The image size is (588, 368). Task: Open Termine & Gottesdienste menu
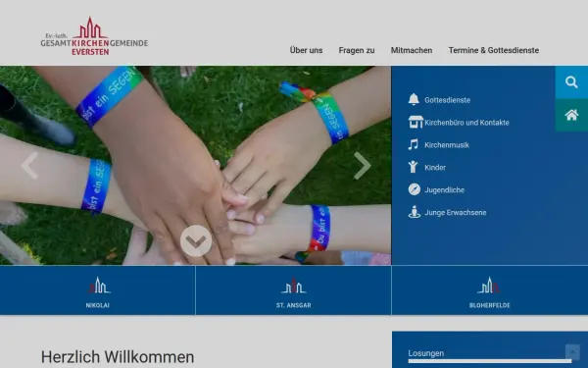tap(494, 50)
